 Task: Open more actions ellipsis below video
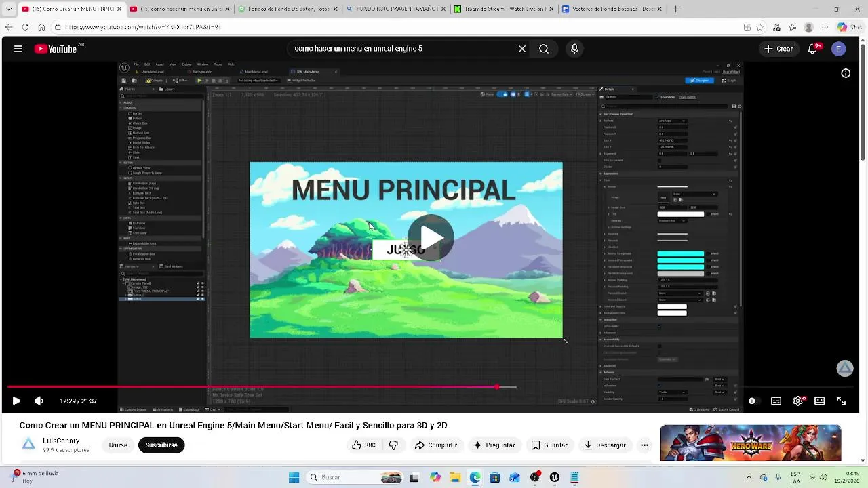[x=645, y=445]
